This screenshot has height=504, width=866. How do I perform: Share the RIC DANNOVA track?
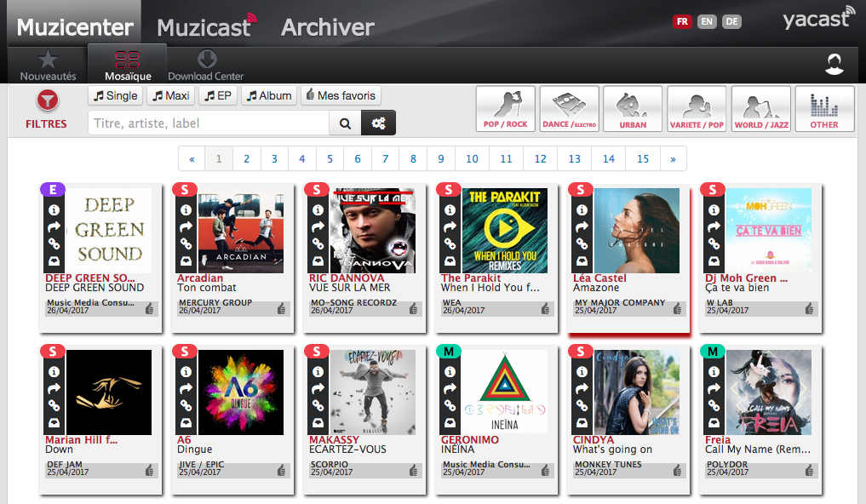point(318,226)
